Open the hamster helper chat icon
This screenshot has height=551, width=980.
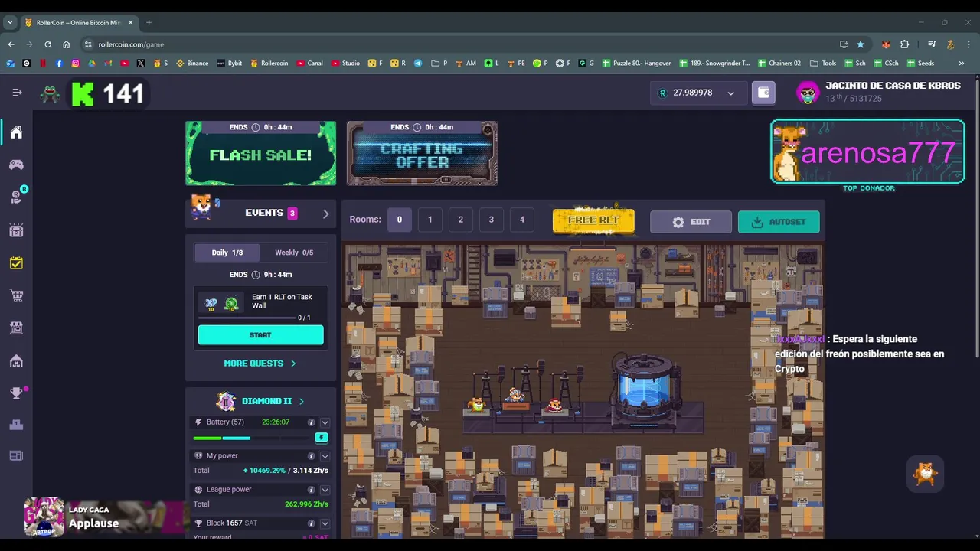point(926,474)
